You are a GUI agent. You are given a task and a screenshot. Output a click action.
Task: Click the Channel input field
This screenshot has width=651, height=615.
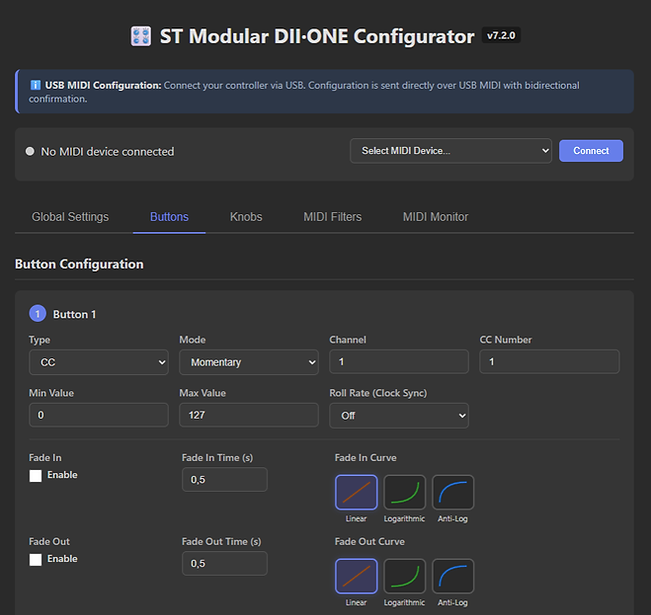pyautogui.click(x=399, y=361)
